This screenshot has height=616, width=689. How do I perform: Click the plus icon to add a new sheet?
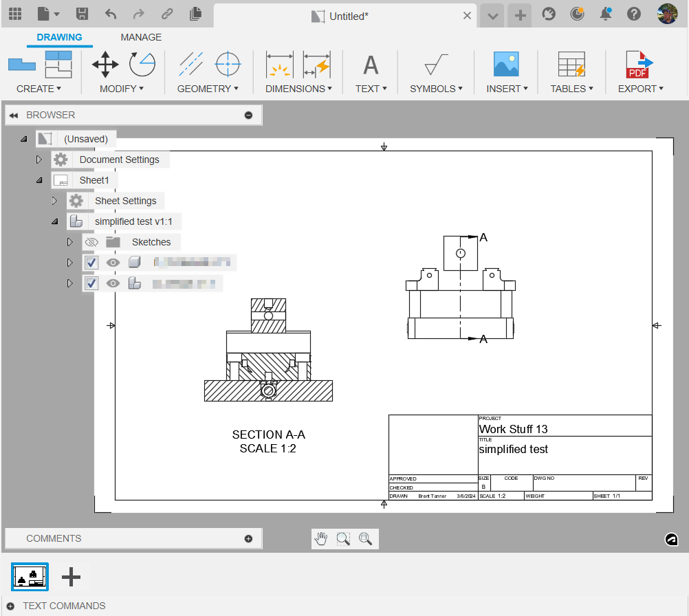[x=70, y=576]
